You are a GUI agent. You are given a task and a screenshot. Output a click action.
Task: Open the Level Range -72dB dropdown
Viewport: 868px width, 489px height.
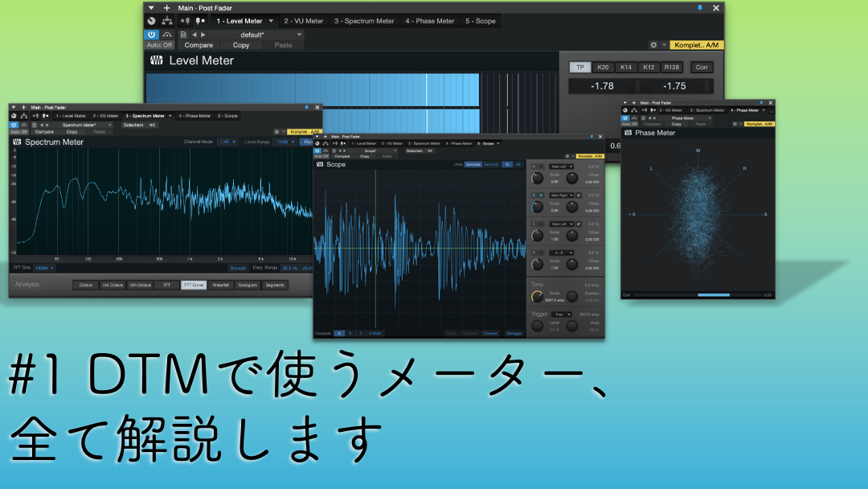tap(285, 142)
